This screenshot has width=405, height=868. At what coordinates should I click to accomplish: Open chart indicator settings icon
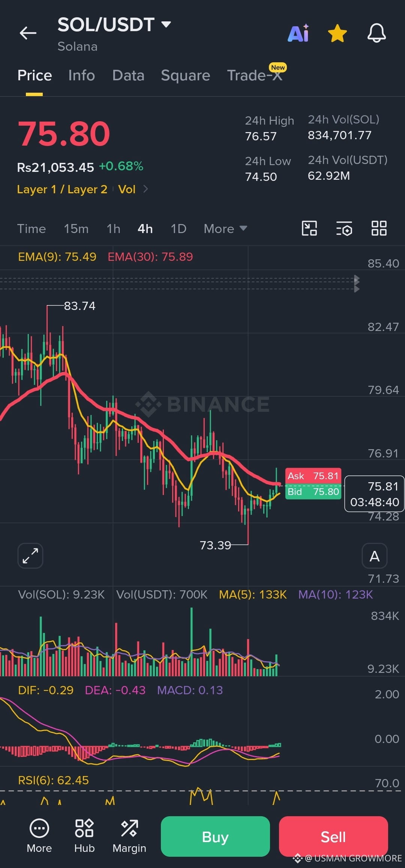click(x=344, y=228)
